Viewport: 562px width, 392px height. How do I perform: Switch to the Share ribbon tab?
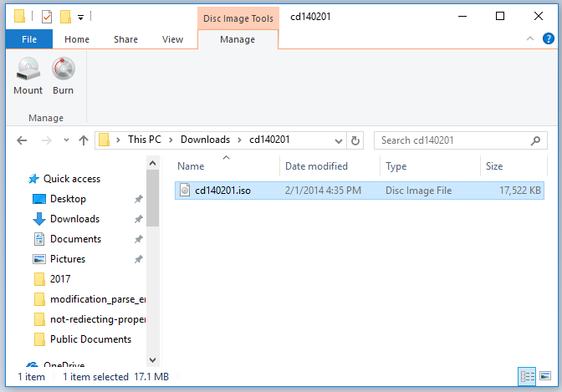[x=125, y=39]
